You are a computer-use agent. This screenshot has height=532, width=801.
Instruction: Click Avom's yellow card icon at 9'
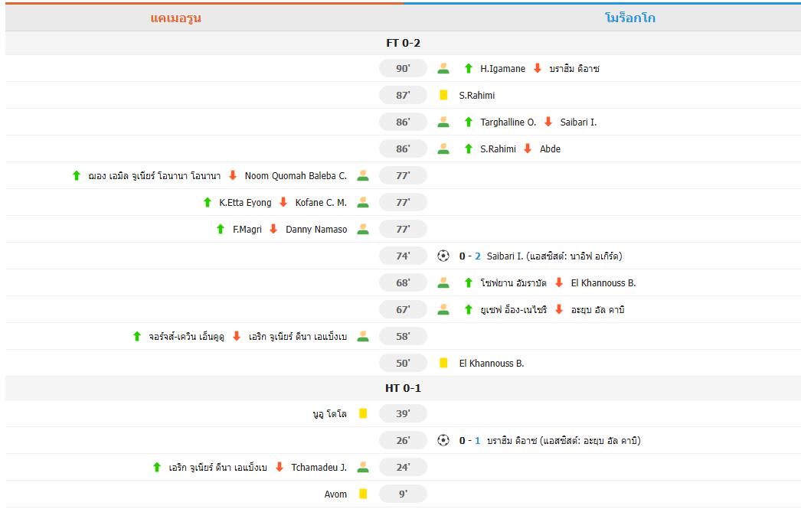tap(363, 494)
